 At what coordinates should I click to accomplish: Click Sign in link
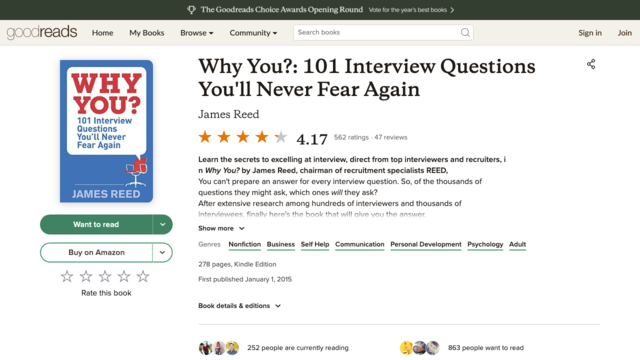(590, 33)
